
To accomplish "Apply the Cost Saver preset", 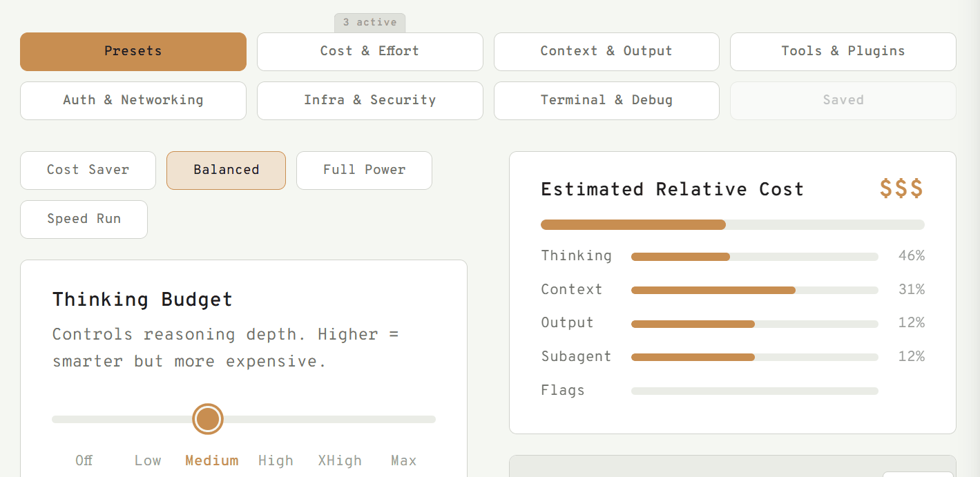I will point(88,170).
